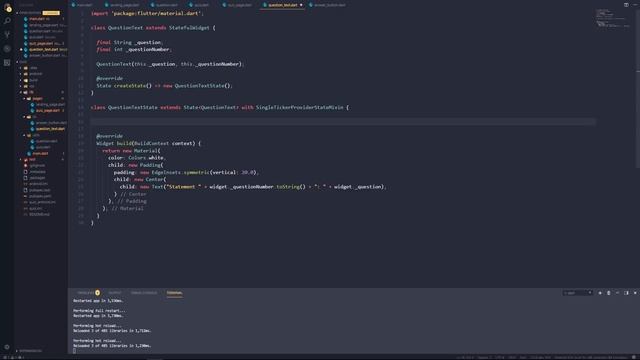This screenshot has width=640, height=360.
Task: Collapse the project folder section header
Action: tap(21, 62)
